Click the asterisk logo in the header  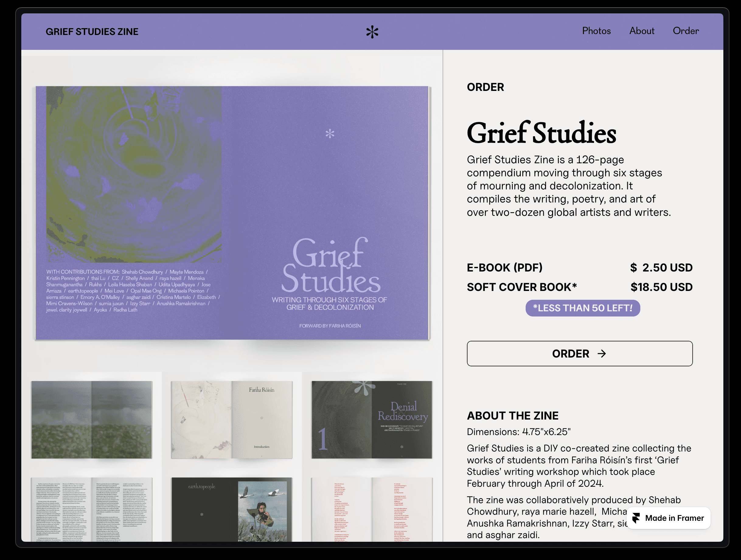click(x=372, y=32)
